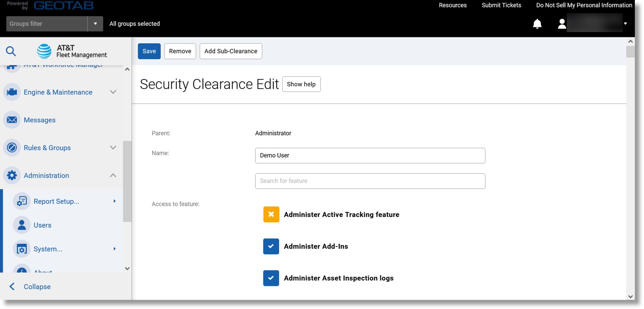
Task: Click main page scroll-down arrow
Action: [x=630, y=296]
